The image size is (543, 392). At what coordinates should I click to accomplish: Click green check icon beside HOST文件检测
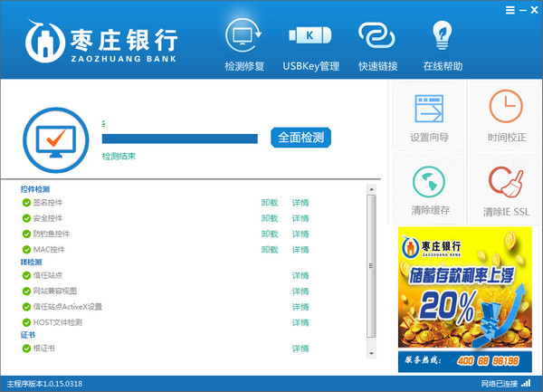tap(26, 322)
